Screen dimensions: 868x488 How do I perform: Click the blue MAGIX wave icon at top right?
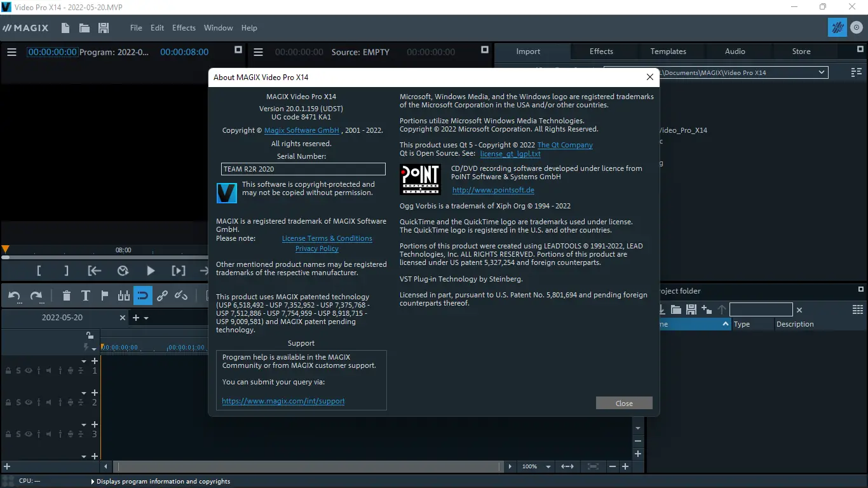(837, 27)
